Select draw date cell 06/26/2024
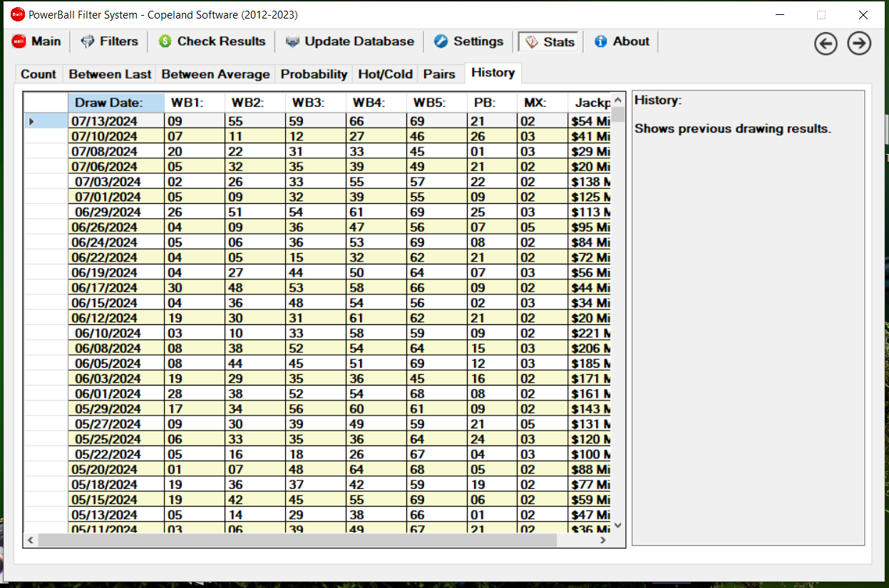This screenshot has height=588, width=889. pyautogui.click(x=116, y=227)
